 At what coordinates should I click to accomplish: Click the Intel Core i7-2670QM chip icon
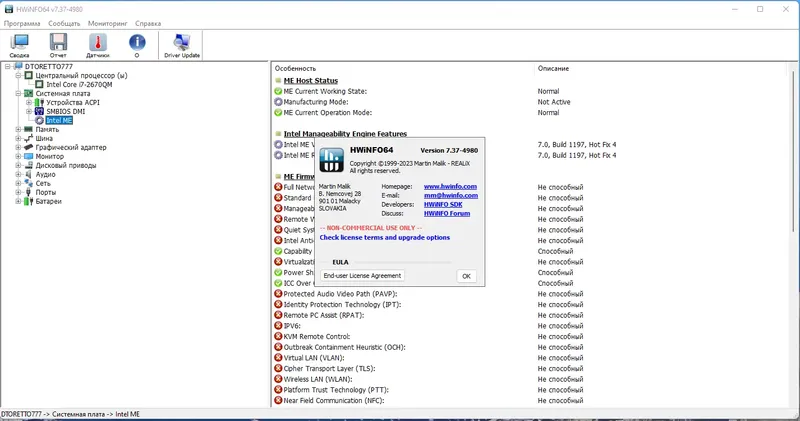click(39, 85)
